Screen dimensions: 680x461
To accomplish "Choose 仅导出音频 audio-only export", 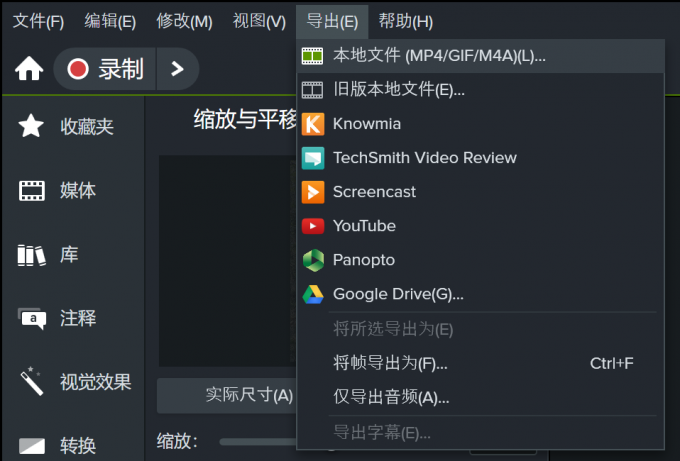I will pyautogui.click(x=391, y=397).
